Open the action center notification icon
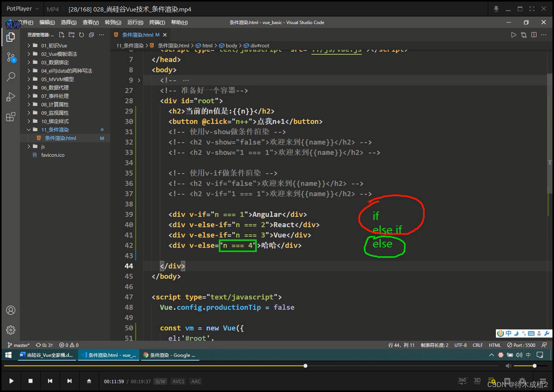554x392 pixels. (540, 355)
